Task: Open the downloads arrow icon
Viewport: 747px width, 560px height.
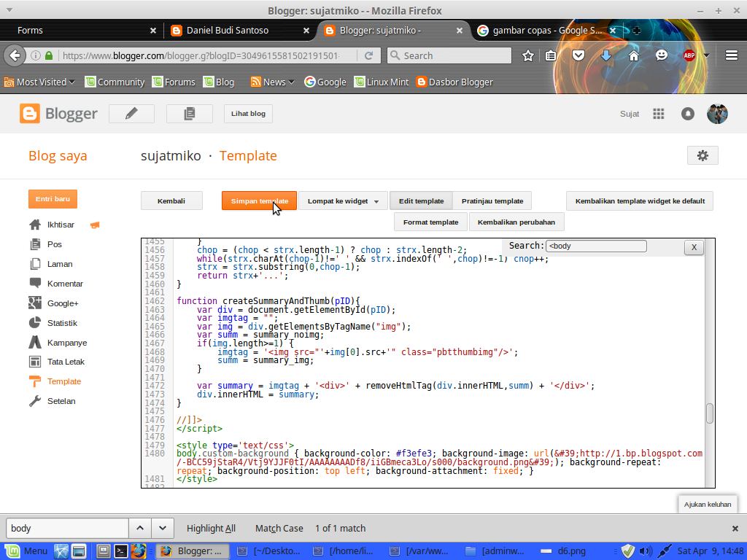Action: [x=606, y=55]
